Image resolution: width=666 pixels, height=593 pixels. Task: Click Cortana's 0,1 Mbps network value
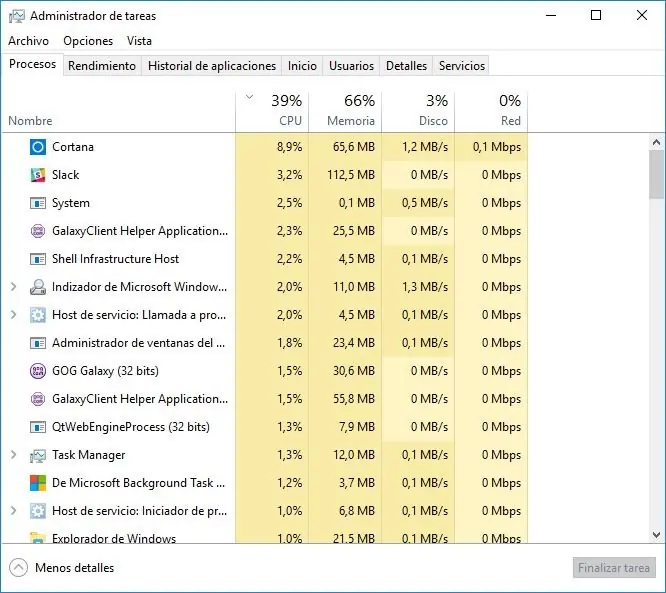497,147
